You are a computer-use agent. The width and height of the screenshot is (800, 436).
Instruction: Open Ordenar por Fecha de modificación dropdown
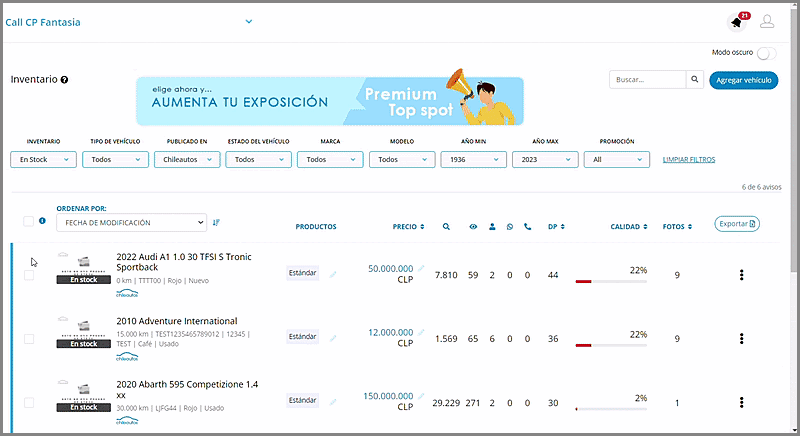tap(132, 222)
